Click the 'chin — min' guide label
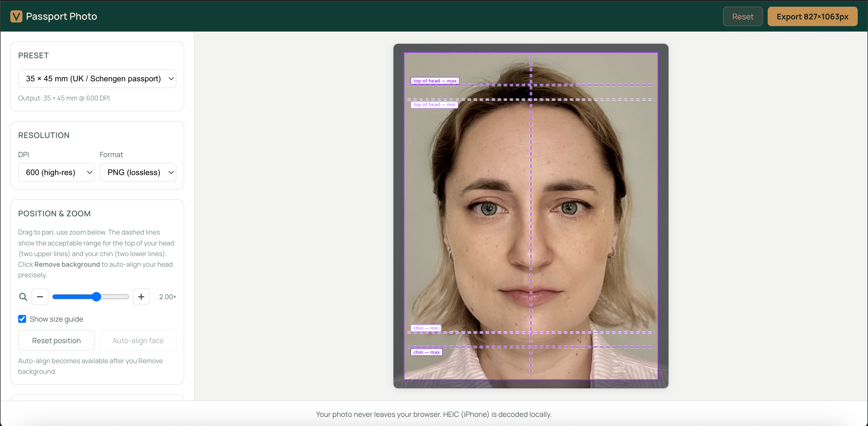This screenshot has width=868, height=426. tap(426, 328)
